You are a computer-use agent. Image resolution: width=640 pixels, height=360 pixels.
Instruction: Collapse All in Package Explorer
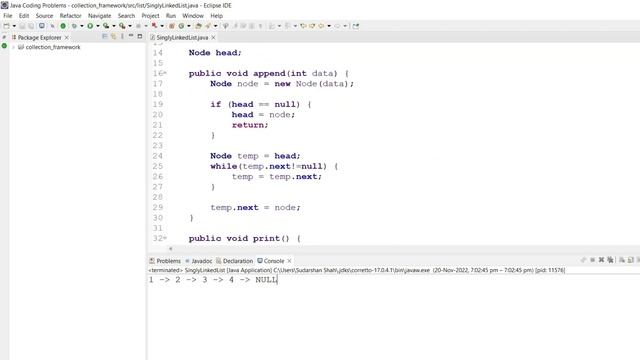104,37
